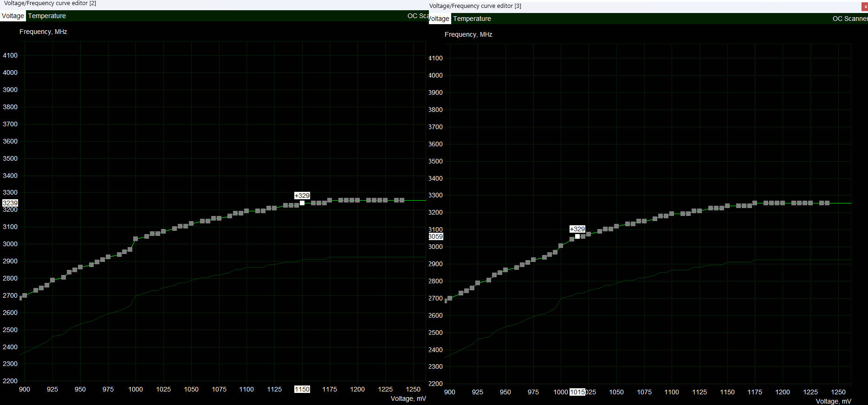Pick the 1000 mV curve point in editor [2]
This screenshot has height=405, width=868.
coord(136,239)
